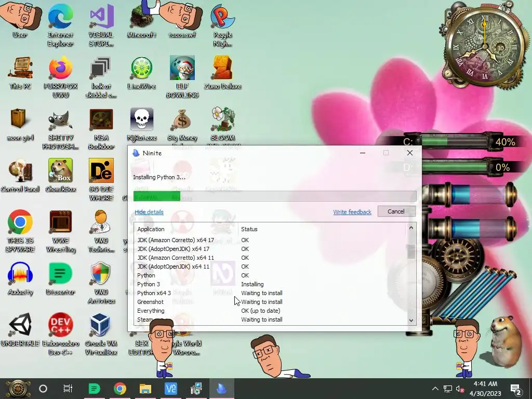This screenshot has height=399, width=532.
Task: Select the moon girl desktop icon
Action: click(x=20, y=124)
